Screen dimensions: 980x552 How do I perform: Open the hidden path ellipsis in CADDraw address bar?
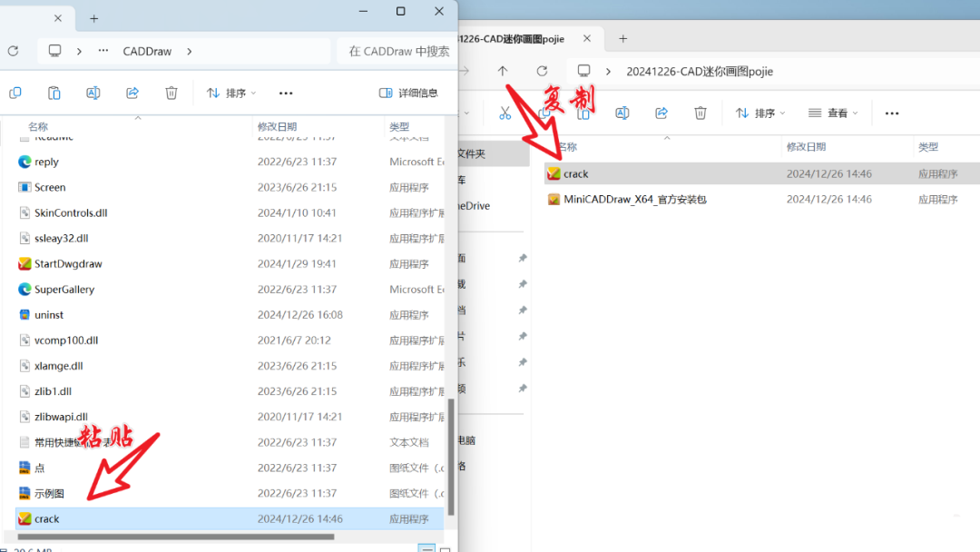pos(103,51)
